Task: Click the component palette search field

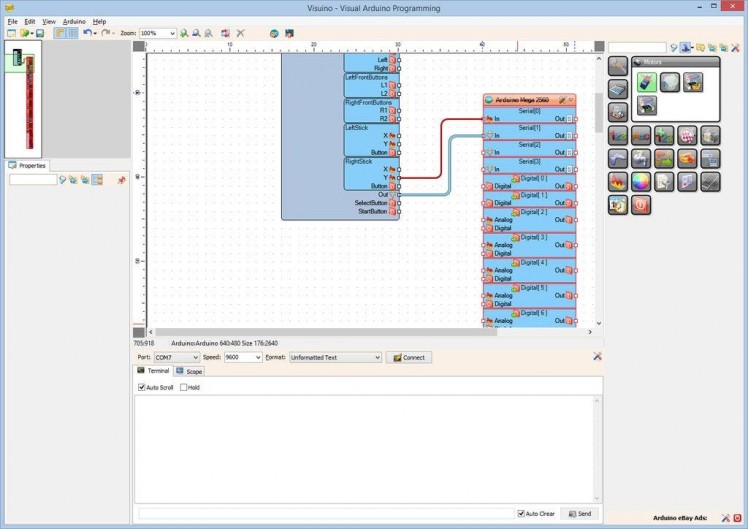Action: pos(637,47)
